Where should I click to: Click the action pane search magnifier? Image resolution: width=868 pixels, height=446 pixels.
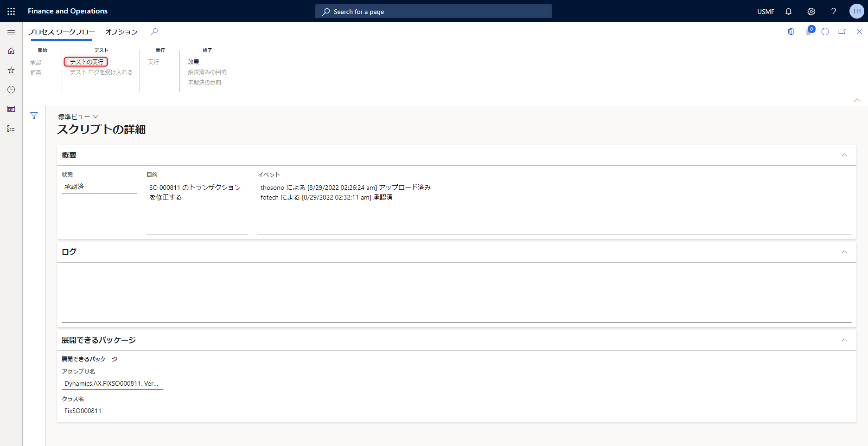point(154,32)
